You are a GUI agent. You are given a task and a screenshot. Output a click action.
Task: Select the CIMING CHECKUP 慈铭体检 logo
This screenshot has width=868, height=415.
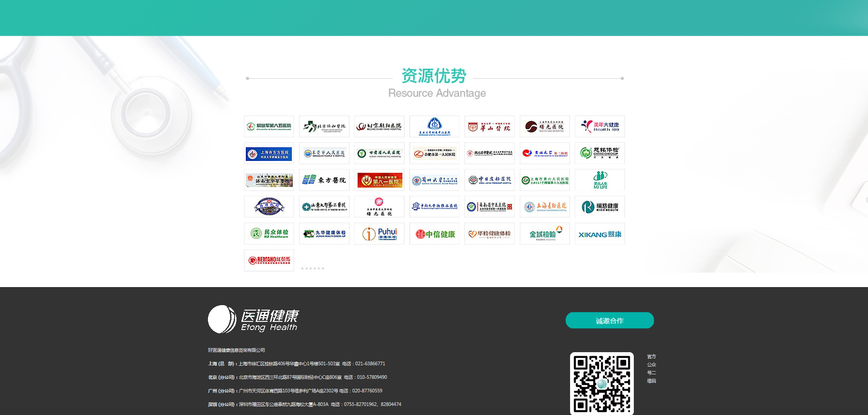point(599,153)
